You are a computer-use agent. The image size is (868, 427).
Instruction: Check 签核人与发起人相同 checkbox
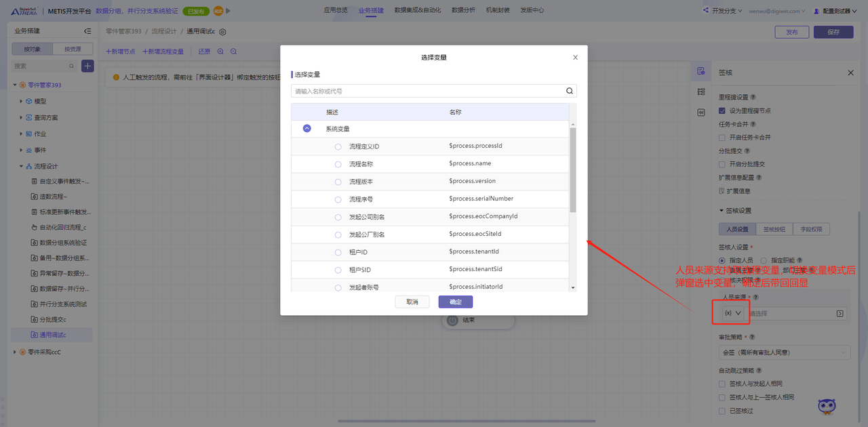pos(722,384)
